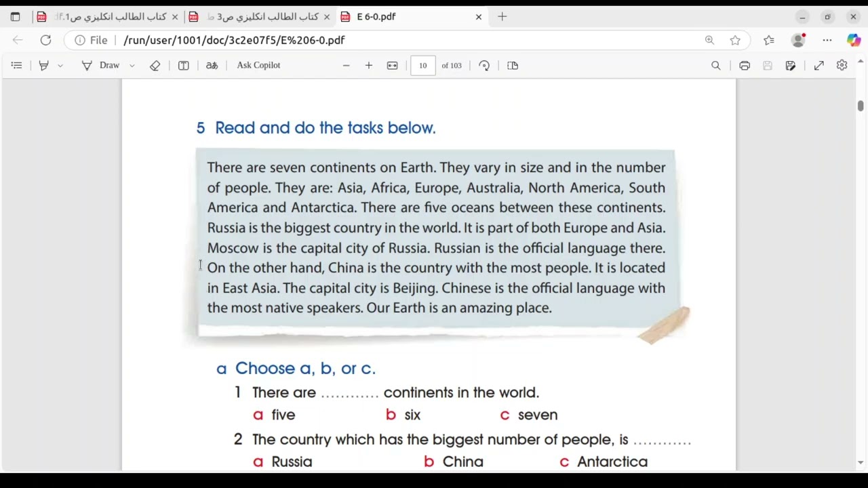Click the page number field
The width and height of the screenshot is (868, 488).
point(422,65)
